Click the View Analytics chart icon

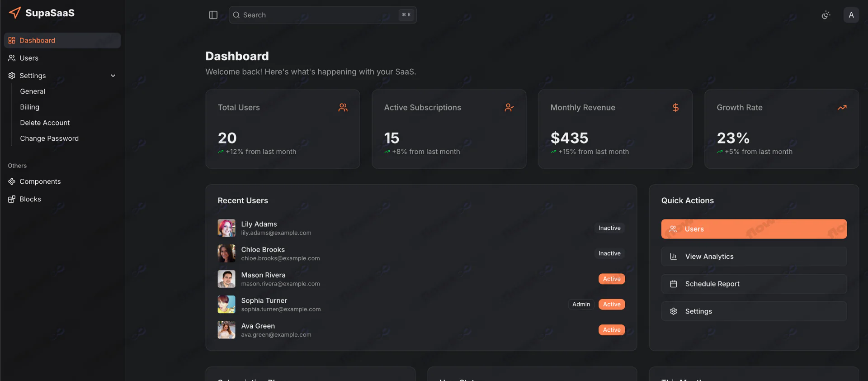click(x=673, y=257)
